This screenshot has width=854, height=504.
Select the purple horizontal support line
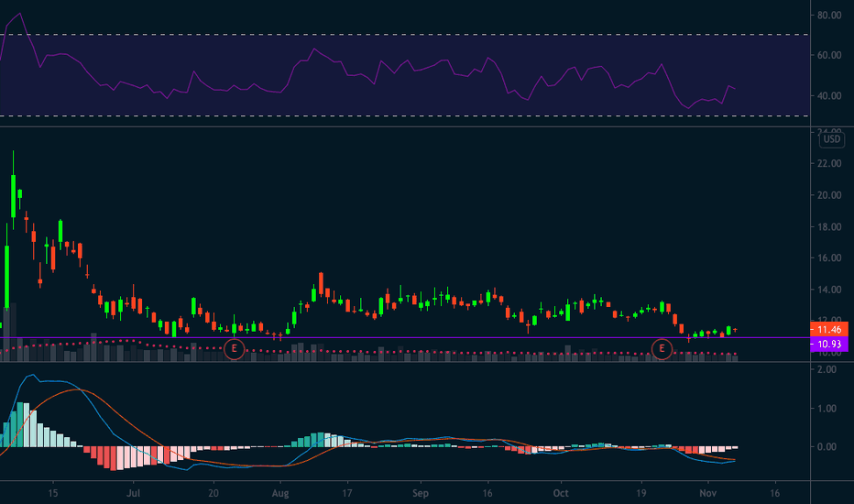405,338
